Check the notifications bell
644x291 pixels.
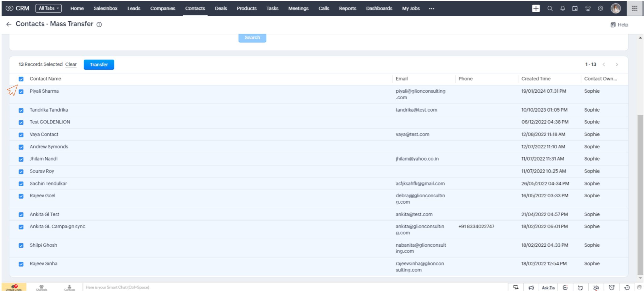(563, 8)
